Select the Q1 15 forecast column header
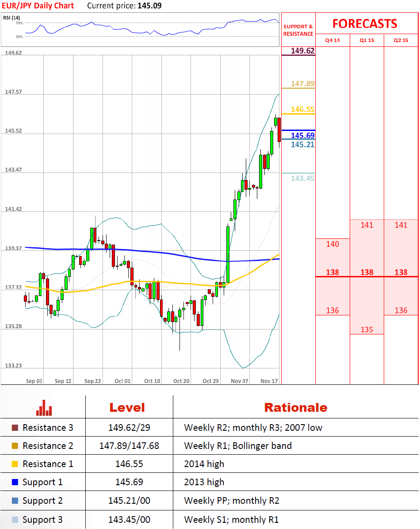420x529 pixels. pos(367,40)
